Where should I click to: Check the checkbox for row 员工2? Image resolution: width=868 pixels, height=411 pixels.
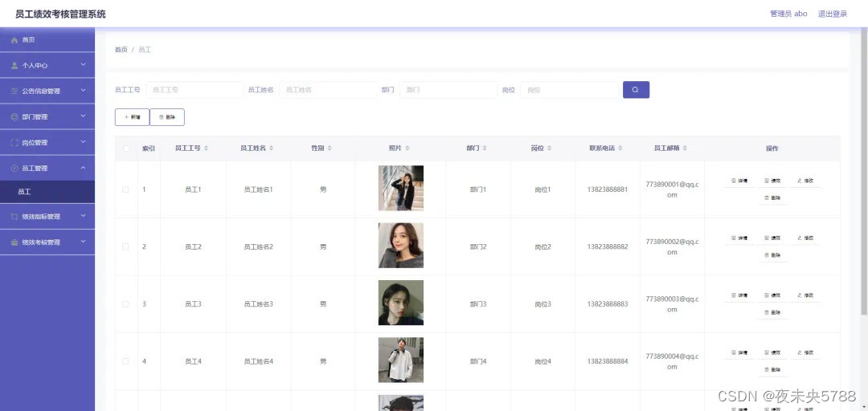pyautogui.click(x=125, y=246)
